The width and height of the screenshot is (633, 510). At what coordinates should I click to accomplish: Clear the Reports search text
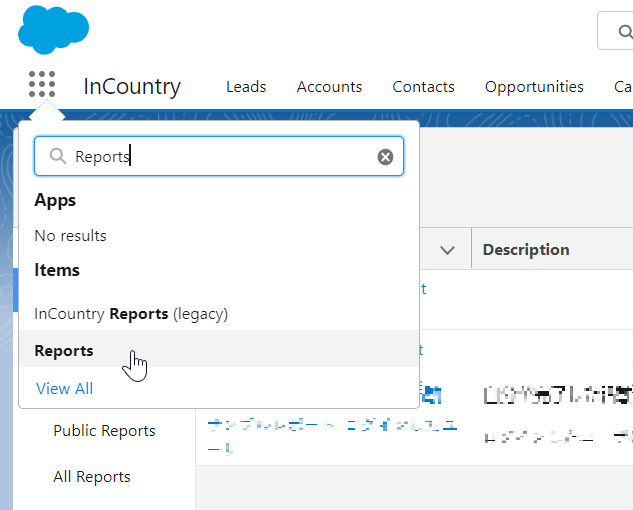[385, 157]
